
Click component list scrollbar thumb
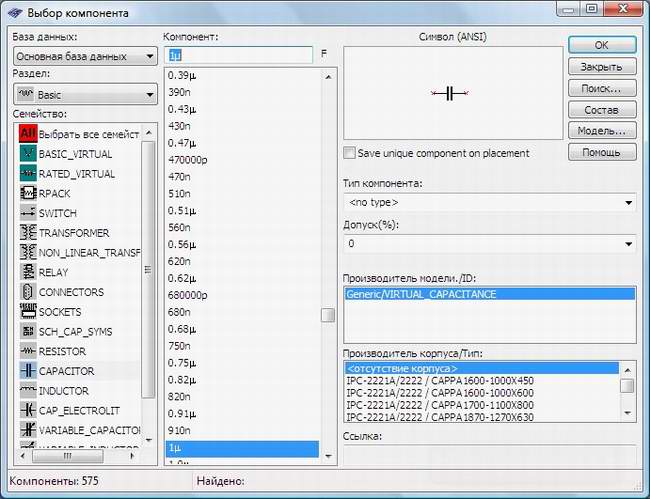point(328,315)
